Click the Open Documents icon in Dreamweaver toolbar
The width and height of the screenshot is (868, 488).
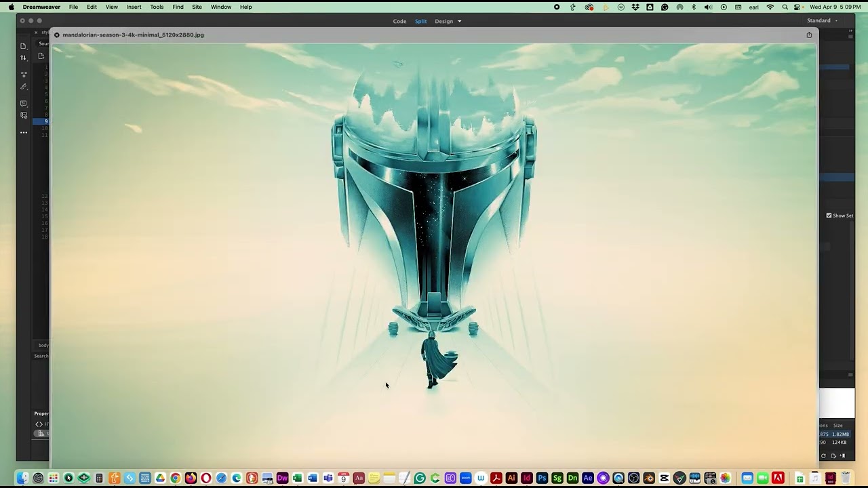pyautogui.click(x=23, y=46)
